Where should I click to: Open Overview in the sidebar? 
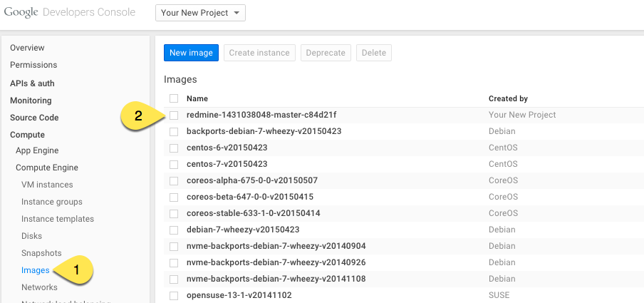pyautogui.click(x=27, y=48)
